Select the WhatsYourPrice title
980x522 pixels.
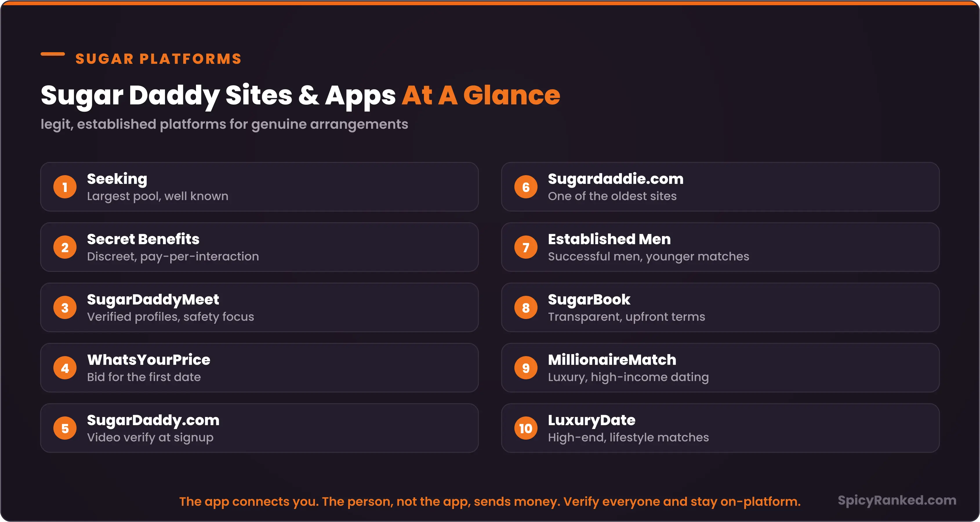(x=149, y=360)
